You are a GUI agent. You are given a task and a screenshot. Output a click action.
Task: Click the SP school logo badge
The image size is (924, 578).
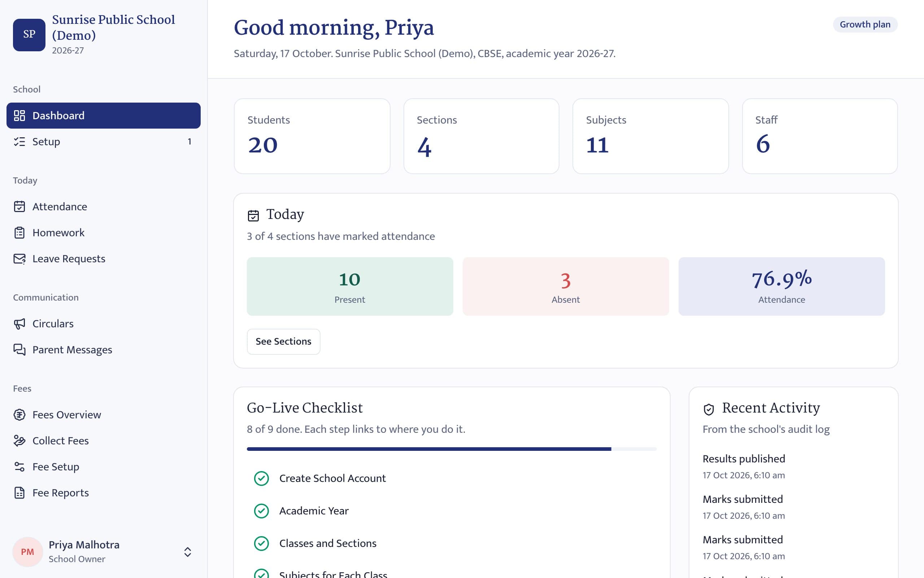(29, 35)
